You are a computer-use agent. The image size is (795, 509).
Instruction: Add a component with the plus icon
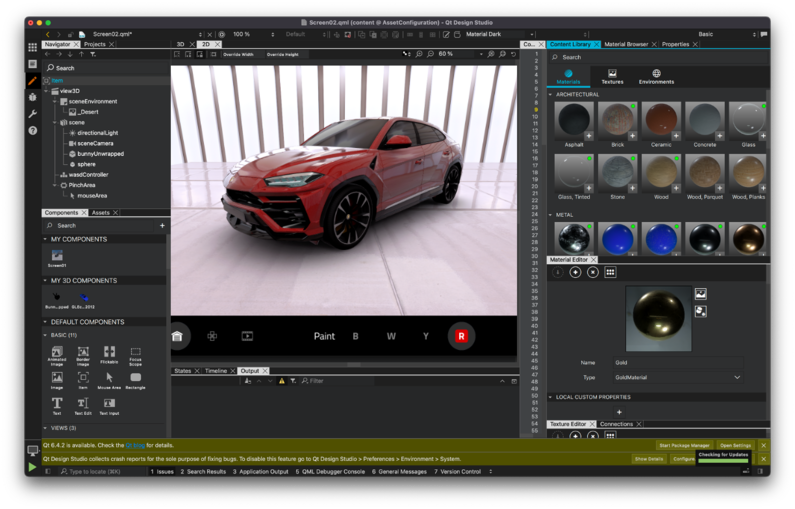tap(162, 226)
